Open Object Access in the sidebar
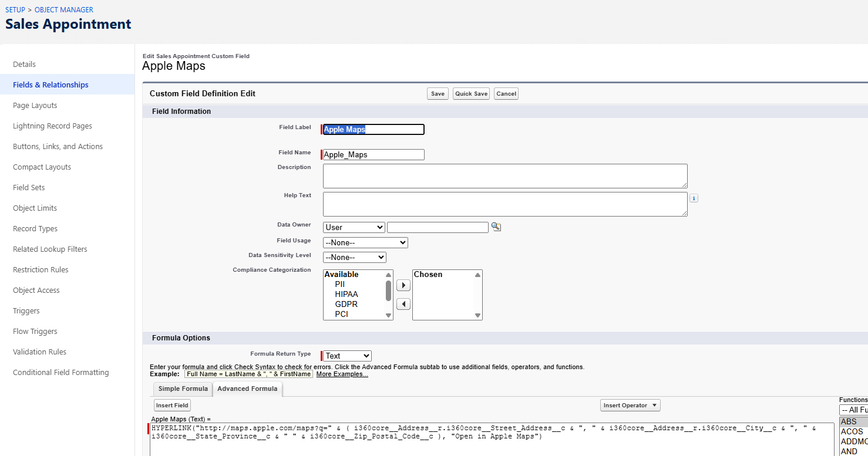The image size is (868, 456). pyautogui.click(x=36, y=290)
